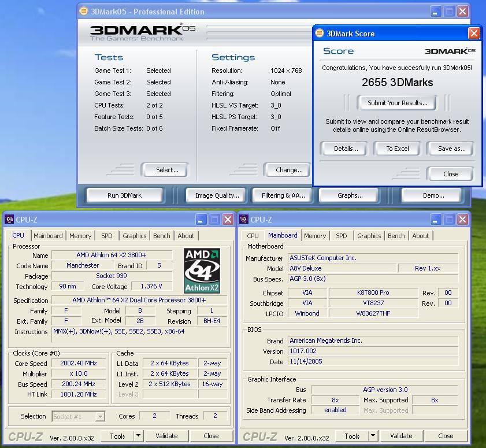
Task: Open Tools dropdown arrow in right CPU-Z
Action: click(x=373, y=436)
